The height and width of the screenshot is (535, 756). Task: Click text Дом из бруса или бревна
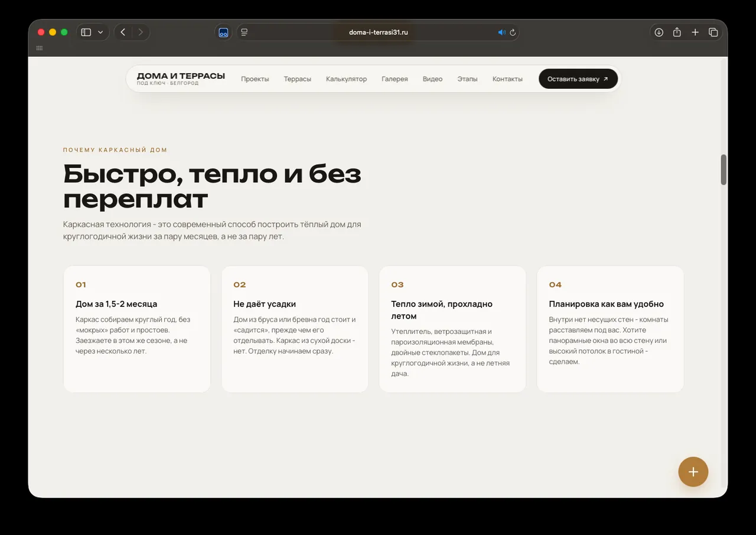point(295,335)
